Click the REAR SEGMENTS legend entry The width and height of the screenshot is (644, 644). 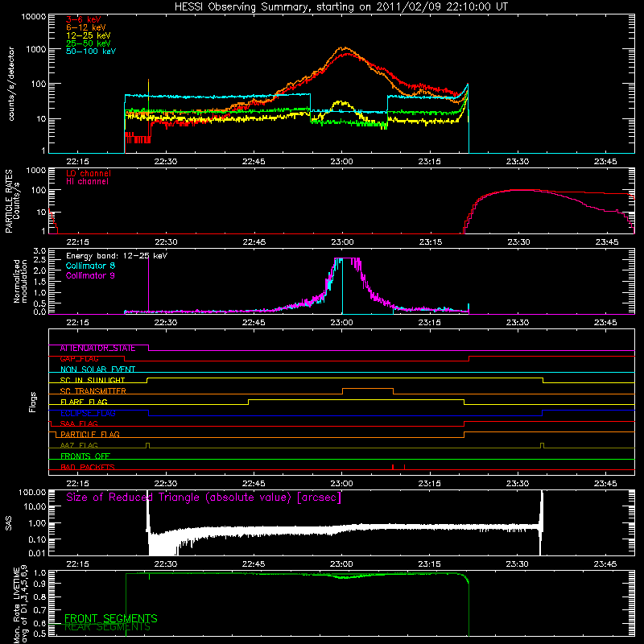pyautogui.click(x=108, y=628)
